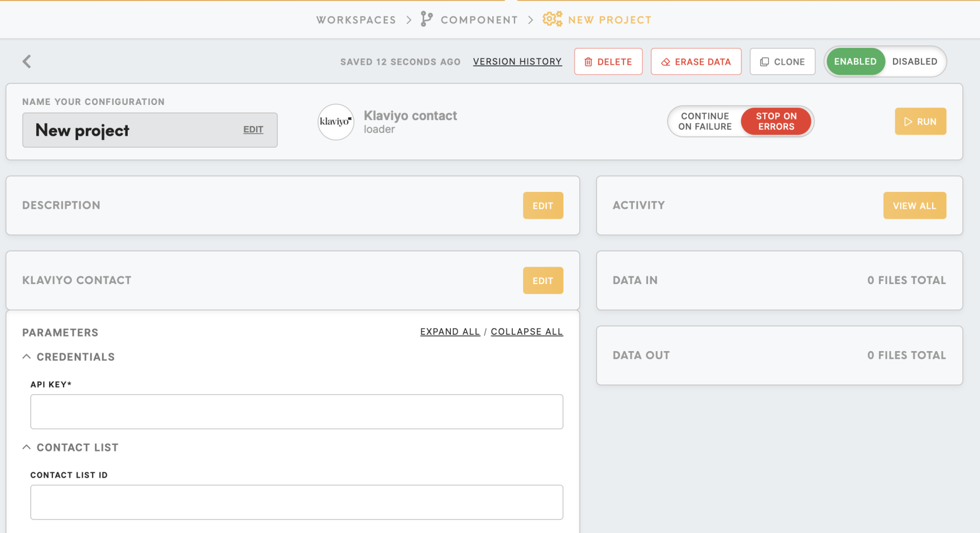The image size is (980, 533).
Task: Edit the configuration name
Action: pos(253,129)
